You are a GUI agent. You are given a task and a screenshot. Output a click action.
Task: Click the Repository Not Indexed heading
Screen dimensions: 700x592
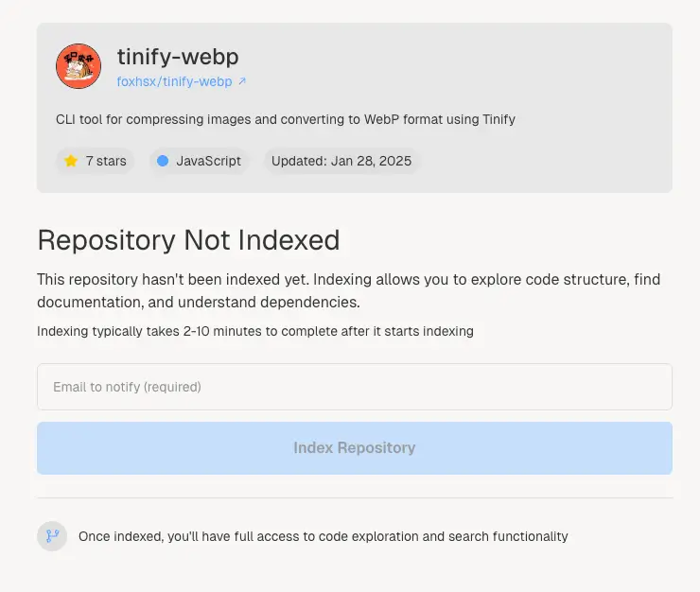[x=188, y=240]
